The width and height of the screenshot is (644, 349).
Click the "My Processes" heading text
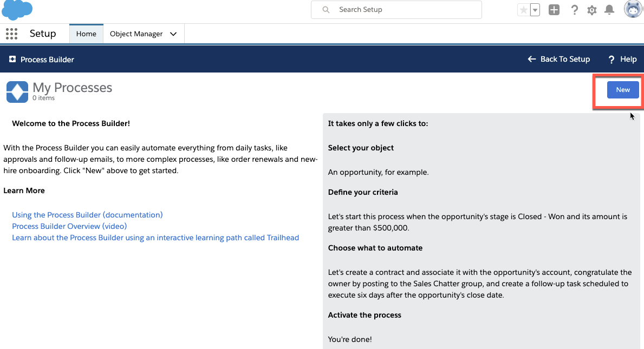click(72, 87)
